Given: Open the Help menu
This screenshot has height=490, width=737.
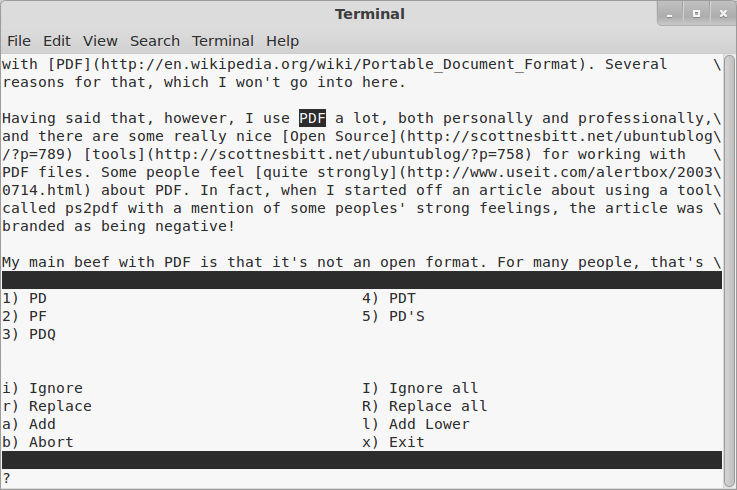Looking at the screenshot, I should tap(282, 41).
